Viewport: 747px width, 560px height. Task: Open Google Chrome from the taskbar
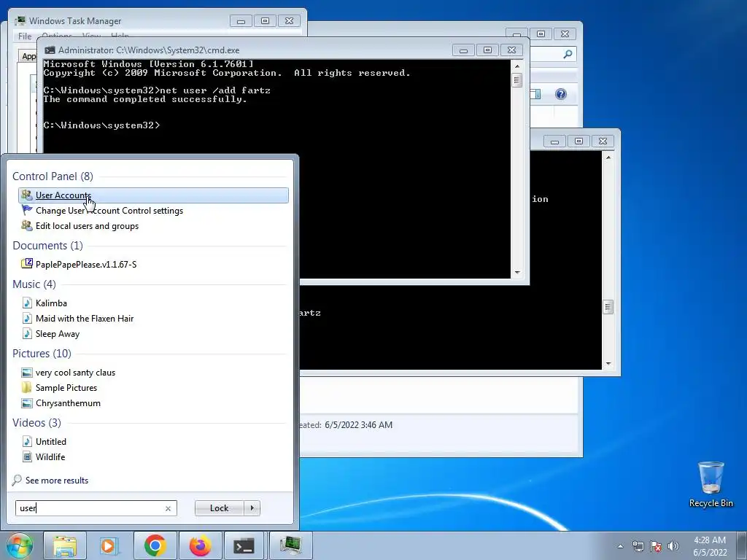(155, 545)
